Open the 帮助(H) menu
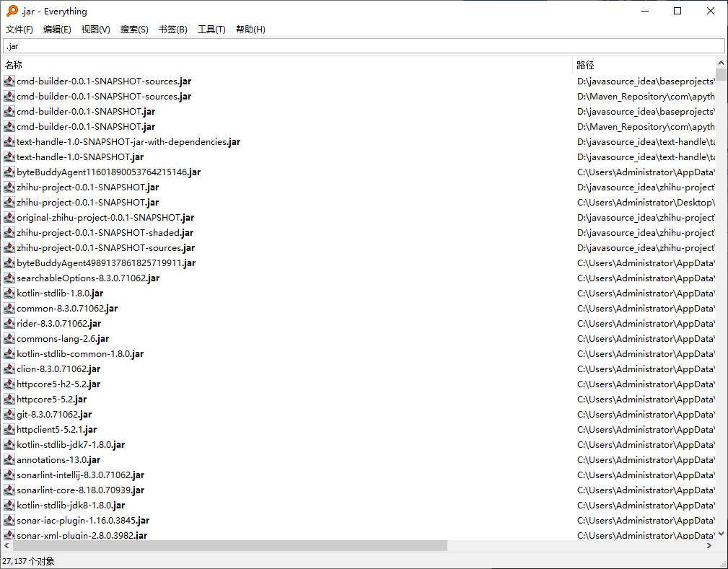Image resolution: width=728 pixels, height=569 pixels. point(250,30)
